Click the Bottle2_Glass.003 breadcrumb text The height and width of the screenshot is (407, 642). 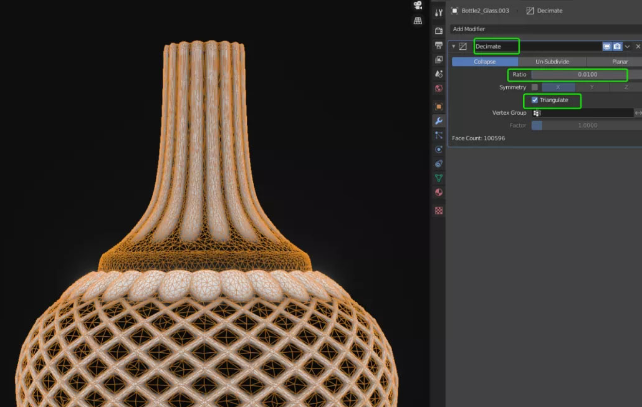tap(485, 11)
